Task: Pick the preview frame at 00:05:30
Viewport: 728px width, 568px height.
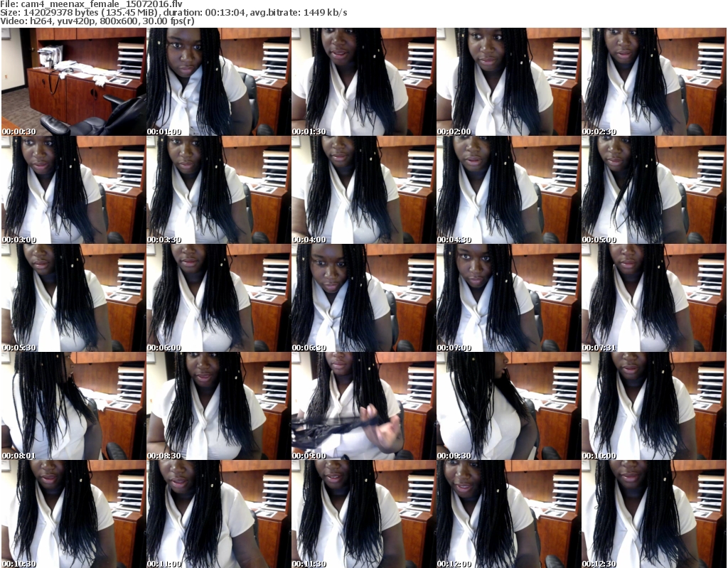Action: [x=73, y=298]
